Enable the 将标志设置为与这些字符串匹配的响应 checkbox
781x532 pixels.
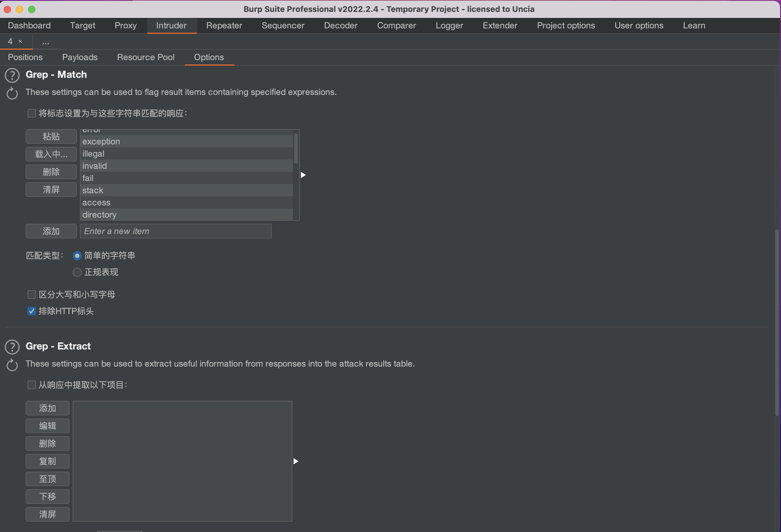(x=31, y=113)
